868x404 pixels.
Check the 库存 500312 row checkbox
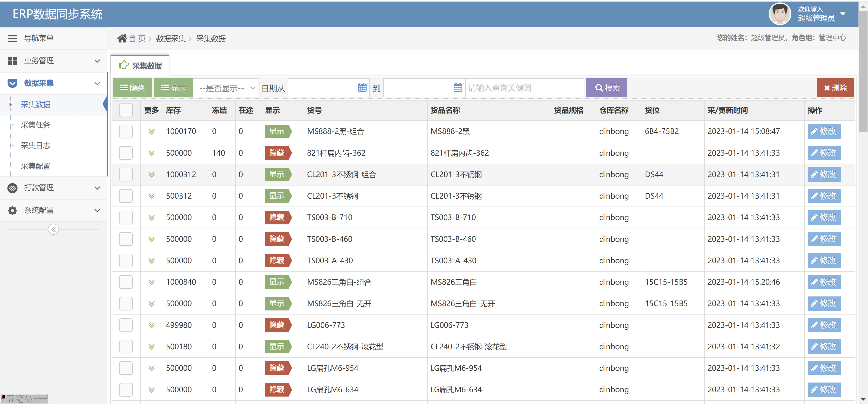(126, 196)
